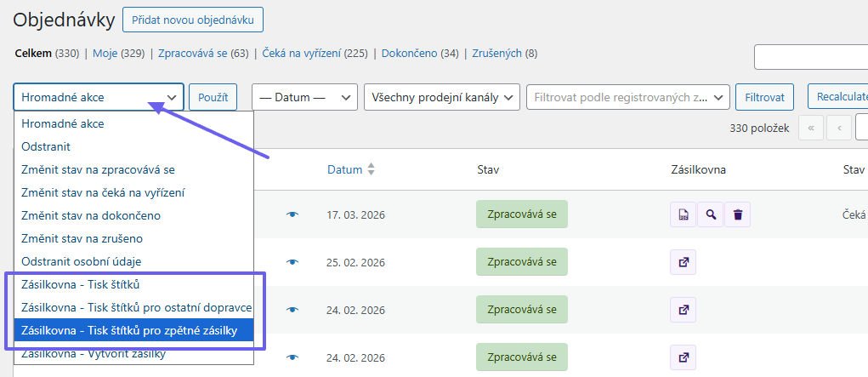Filter orders by Zrušených (8)
This screenshot has height=377, width=868.
pos(505,54)
